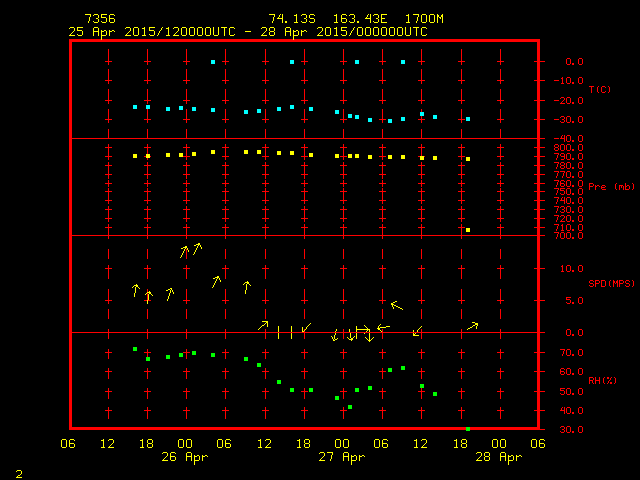Click the start date 25 Apr 2015/120000UTC

[x=152, y=32]
